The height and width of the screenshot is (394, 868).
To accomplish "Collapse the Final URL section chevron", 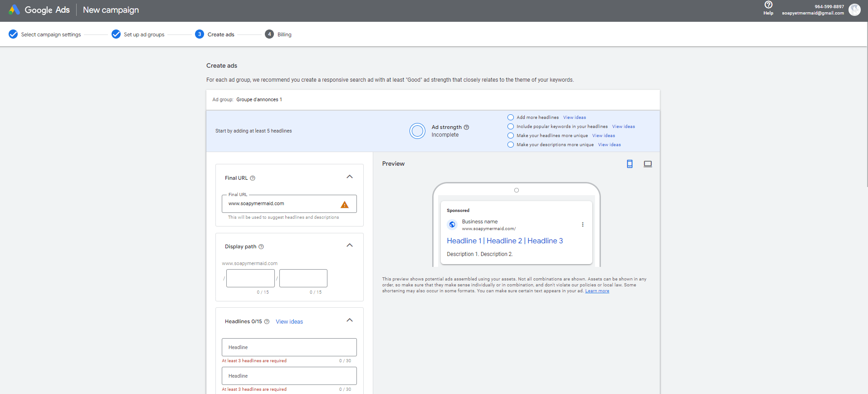I will point(350,177).
